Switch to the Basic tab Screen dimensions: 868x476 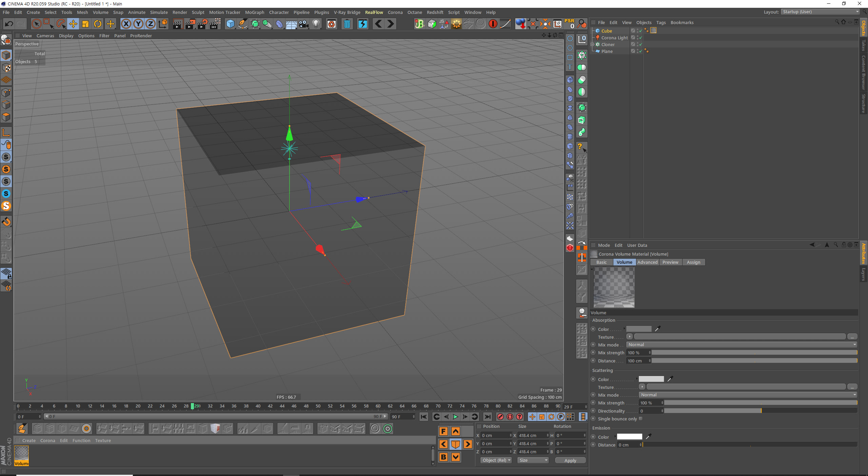601,262
